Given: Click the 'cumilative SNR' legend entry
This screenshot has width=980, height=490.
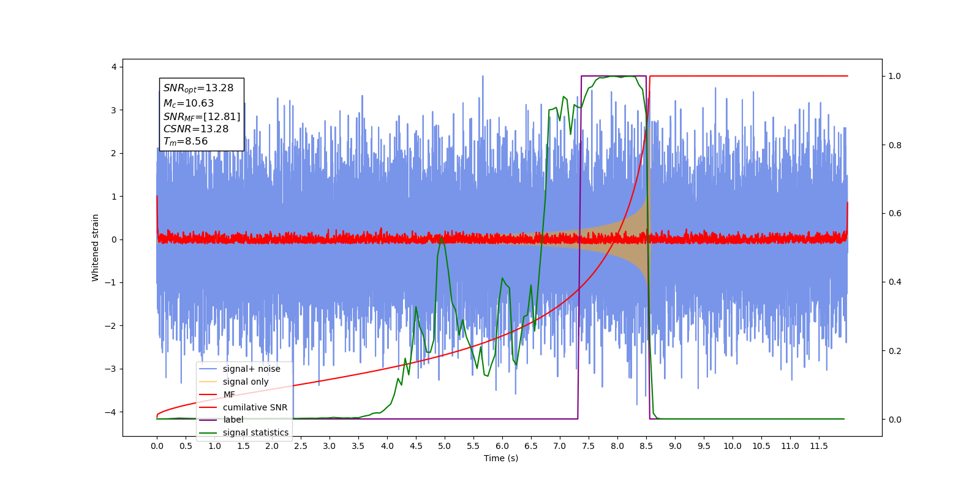Looking at the screenshot, I should [243, 407].
